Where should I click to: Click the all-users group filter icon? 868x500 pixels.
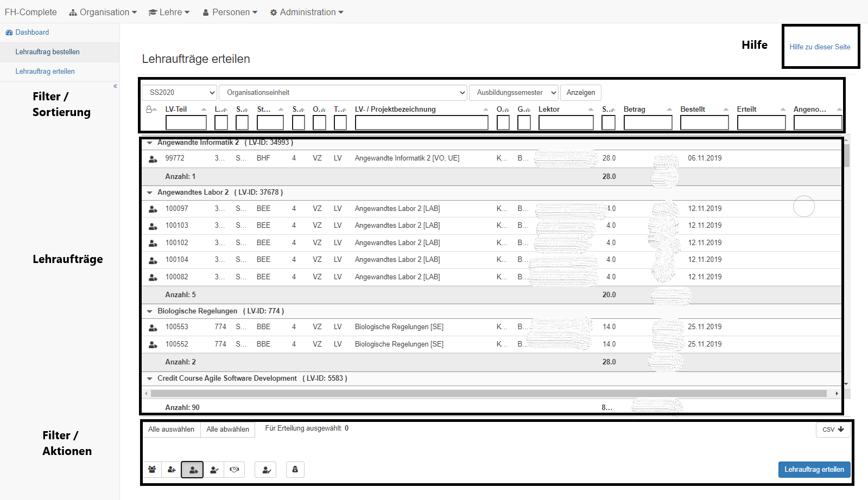pyautogui.click(x=152, y=470)
